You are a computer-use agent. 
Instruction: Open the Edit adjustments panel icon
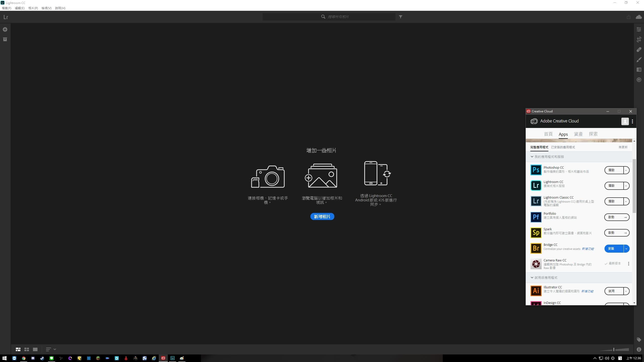[639, 29]
